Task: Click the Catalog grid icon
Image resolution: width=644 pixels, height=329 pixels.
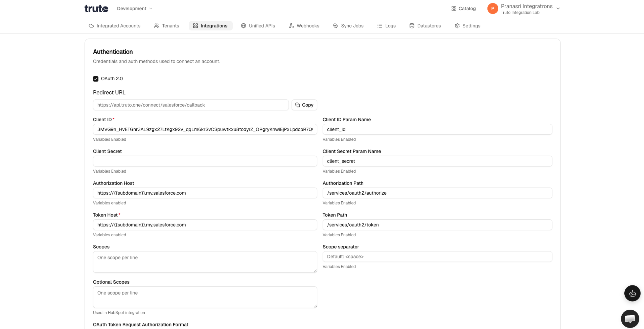Action: pyautogui.click(x=454, y=9)
